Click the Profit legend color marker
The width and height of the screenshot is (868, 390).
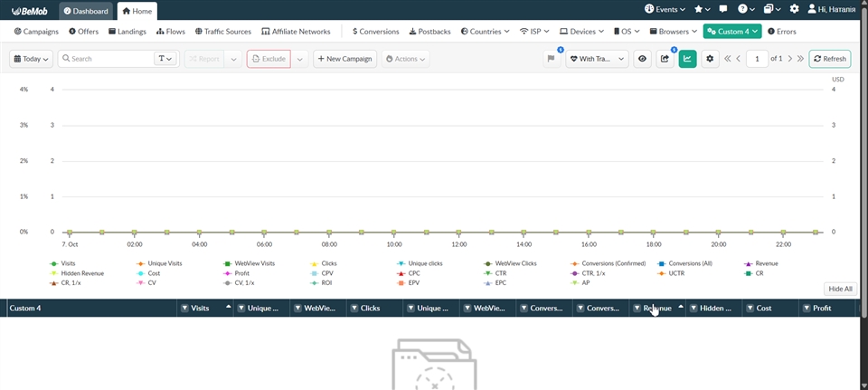pos(227,273)
